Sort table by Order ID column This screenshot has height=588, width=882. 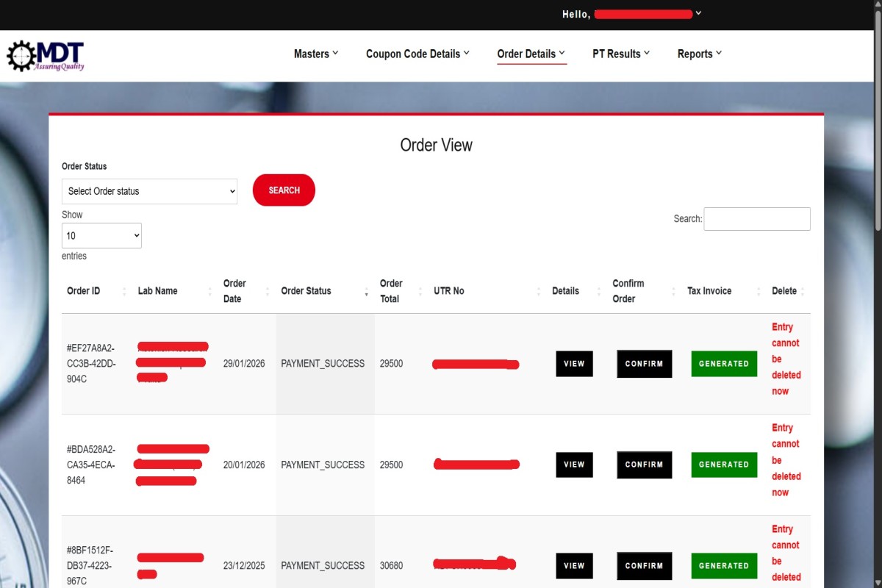click(x=84, y=291)
